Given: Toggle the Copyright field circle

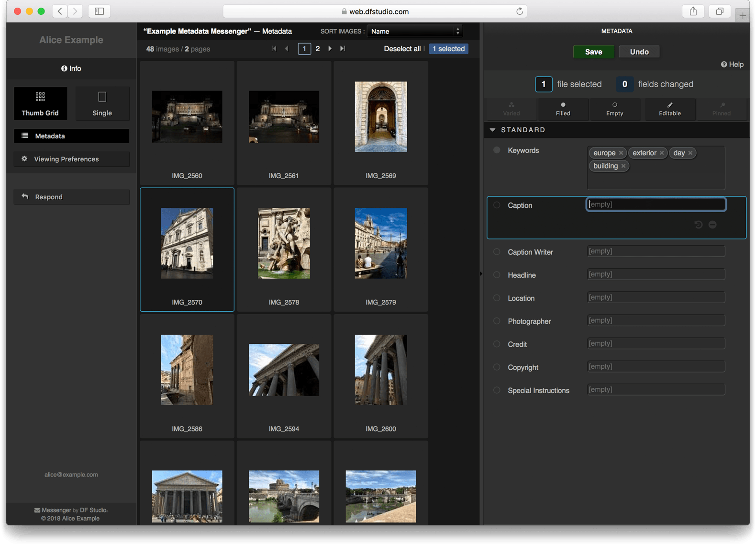Looking at the screenshot, I should coord(497,367).
